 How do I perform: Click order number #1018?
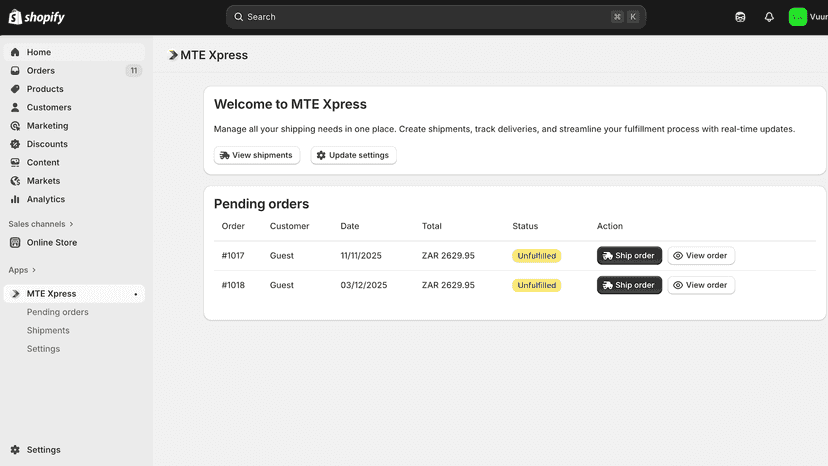click(233, 285)
